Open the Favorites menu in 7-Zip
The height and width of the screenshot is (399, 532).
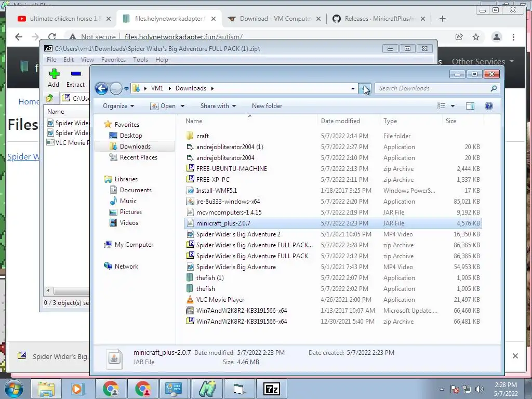pyautogui.click(x=113, y=60)
